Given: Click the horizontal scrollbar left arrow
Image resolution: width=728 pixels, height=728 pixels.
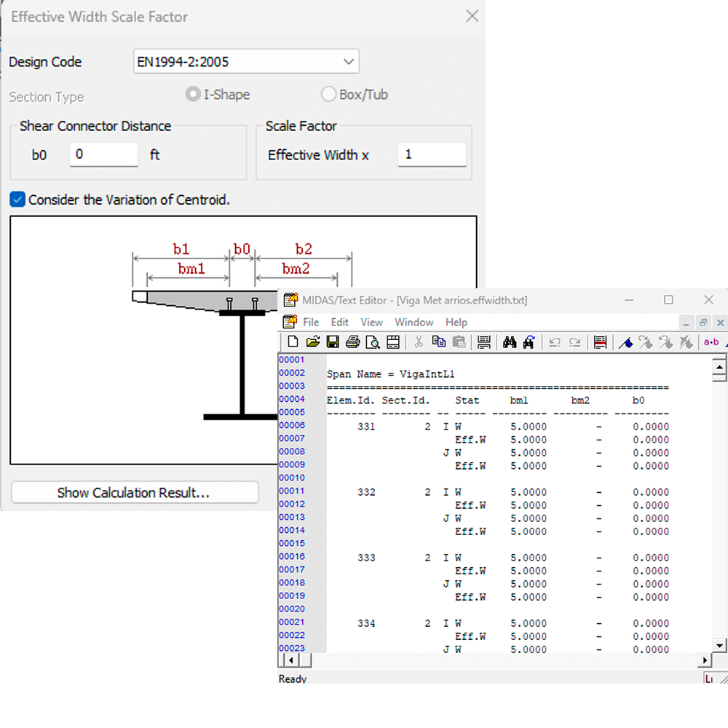Looking at the screenshot, I should click(x=291, y=660).
